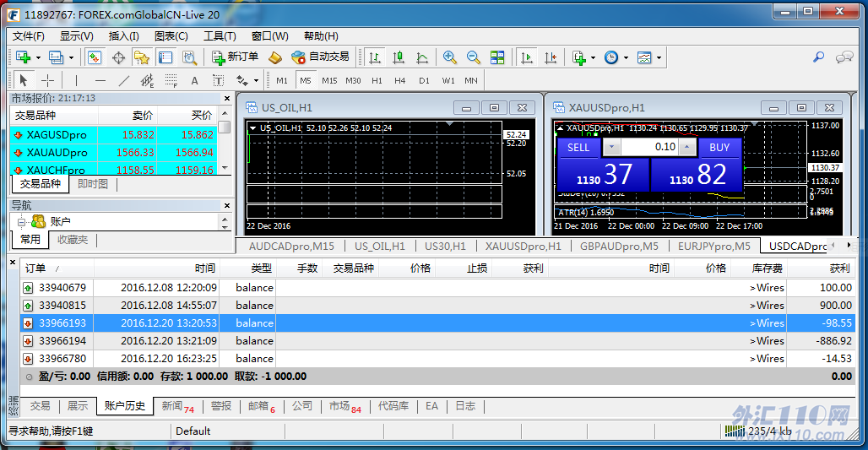This screenshot has width=868, height=450.
Task: Switch timeframe to MN
Action: tap(471, 80)
